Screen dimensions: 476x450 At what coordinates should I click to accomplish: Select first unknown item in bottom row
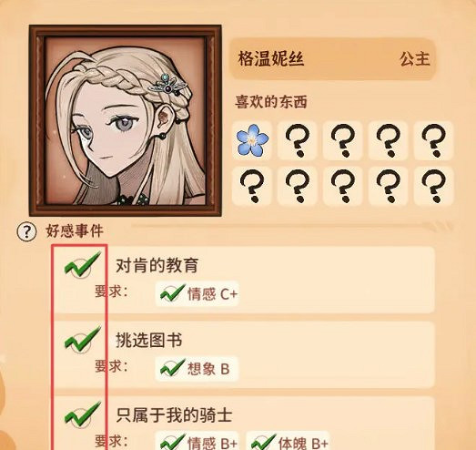pos(252,186)
